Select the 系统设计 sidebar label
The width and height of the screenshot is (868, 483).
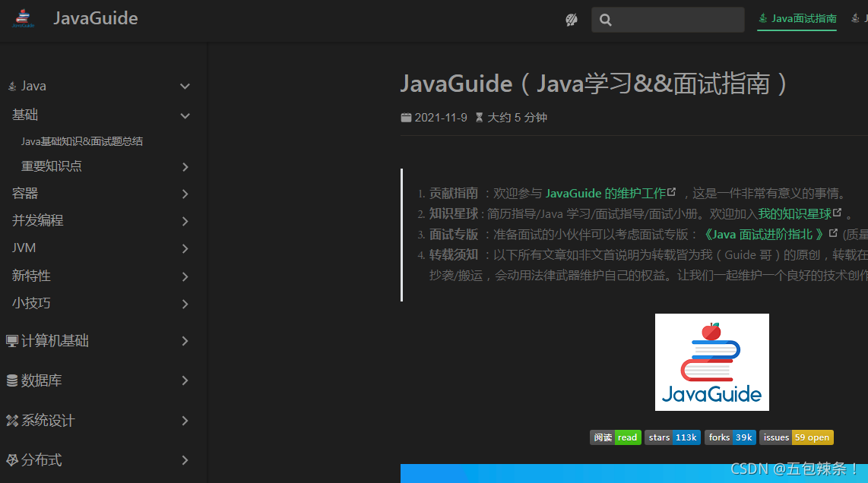(48, 421)
